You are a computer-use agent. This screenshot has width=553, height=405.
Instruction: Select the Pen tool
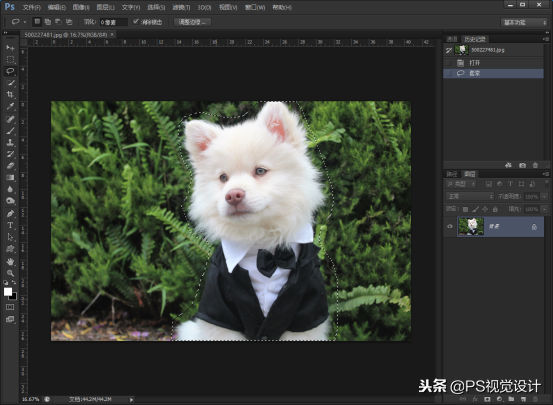(x=10, y=214)
